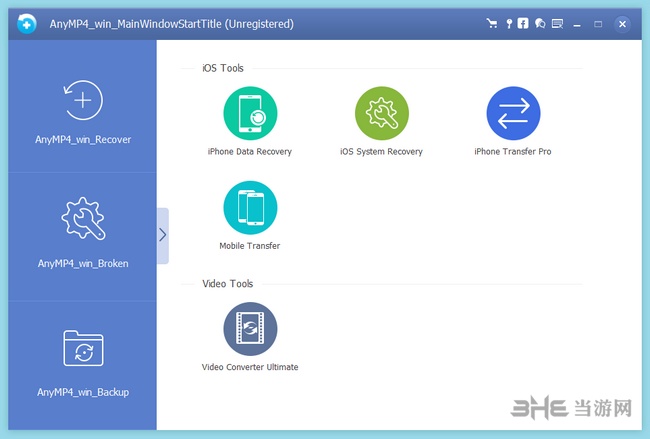This screenshot has height=439, width=650.
Task: Collapse the tools panel with chevron arrow
Action: pos(163,235)
